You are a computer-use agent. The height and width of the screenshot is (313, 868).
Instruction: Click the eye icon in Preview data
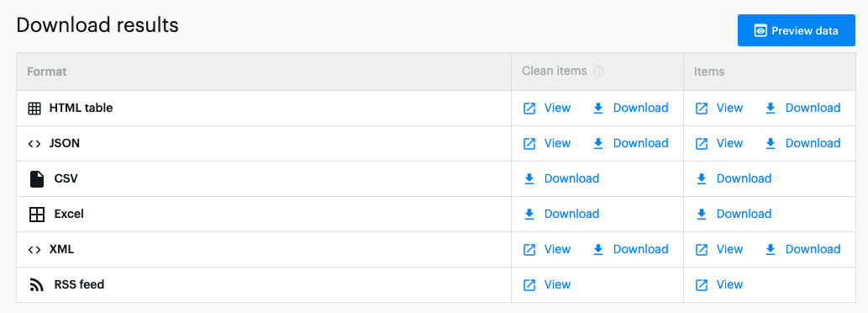(760, 31)
